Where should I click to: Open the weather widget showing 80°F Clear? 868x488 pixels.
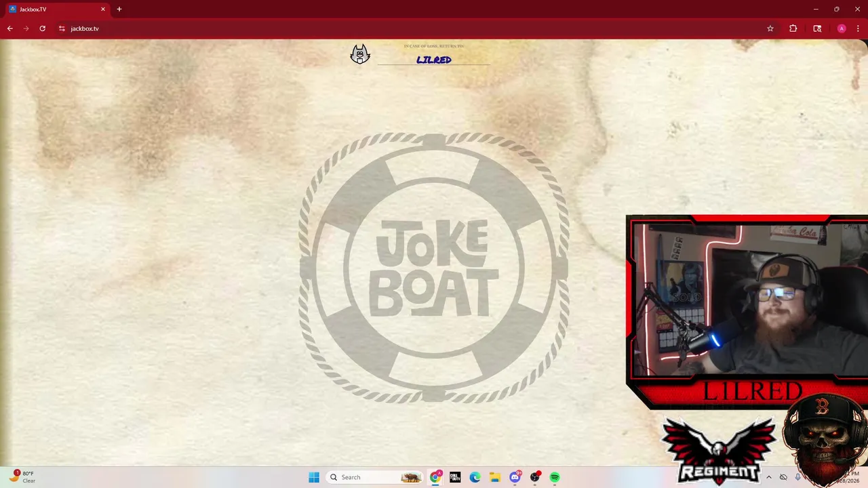tap(22, 477)
